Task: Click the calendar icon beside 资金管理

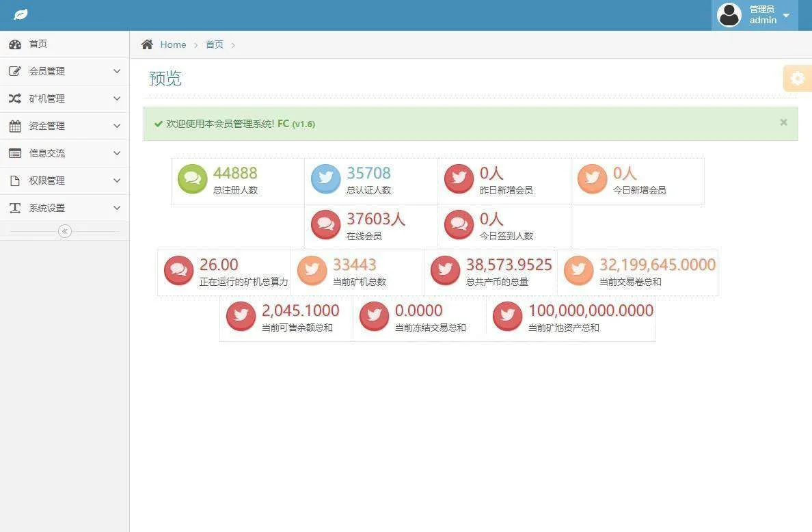Action: click(x=16, y=126)
